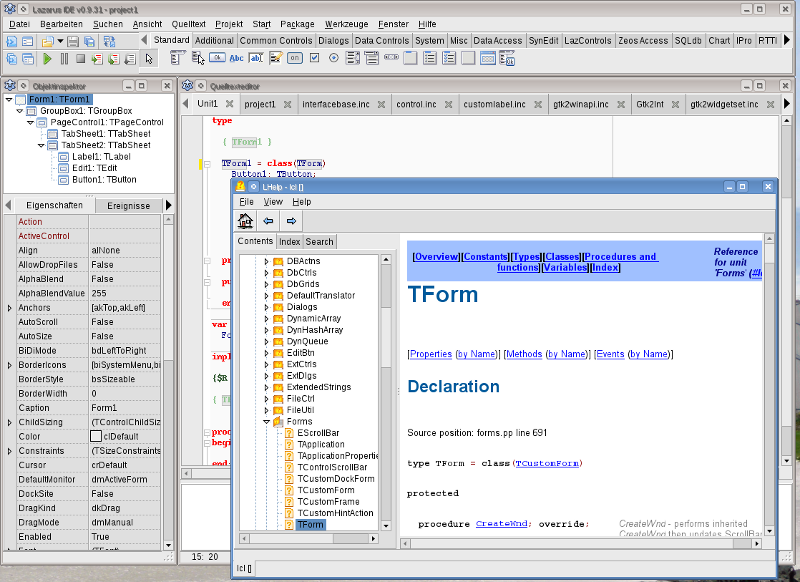
Task: Follow the TCustomForm link in declaration
Action: point(546,463)
